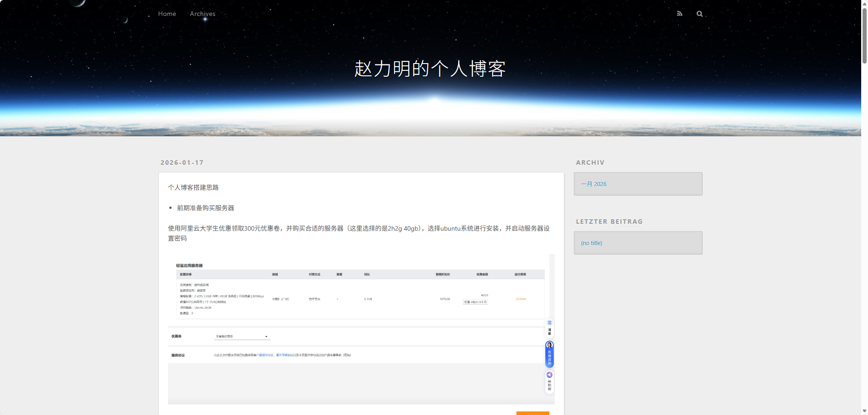Image resolution: width=868 pixels, height=415 pixels.
Task: Open the Archives menu item
Action: [202, 14]
